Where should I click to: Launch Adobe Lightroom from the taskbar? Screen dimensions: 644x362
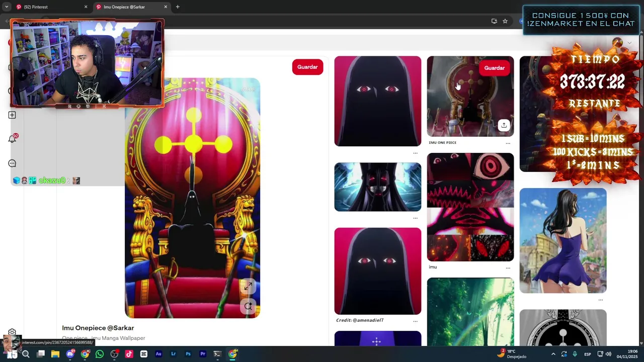pos(173,354)
